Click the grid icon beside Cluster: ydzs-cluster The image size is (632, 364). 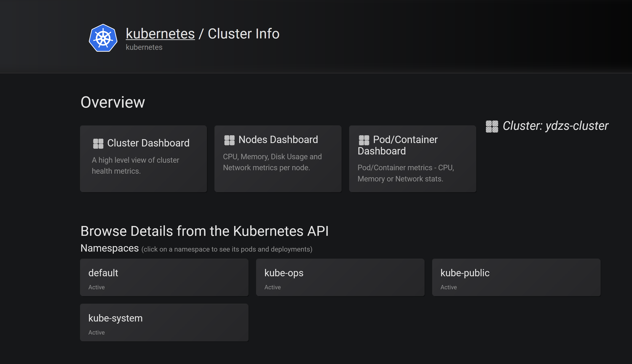(x=492, y=126)
